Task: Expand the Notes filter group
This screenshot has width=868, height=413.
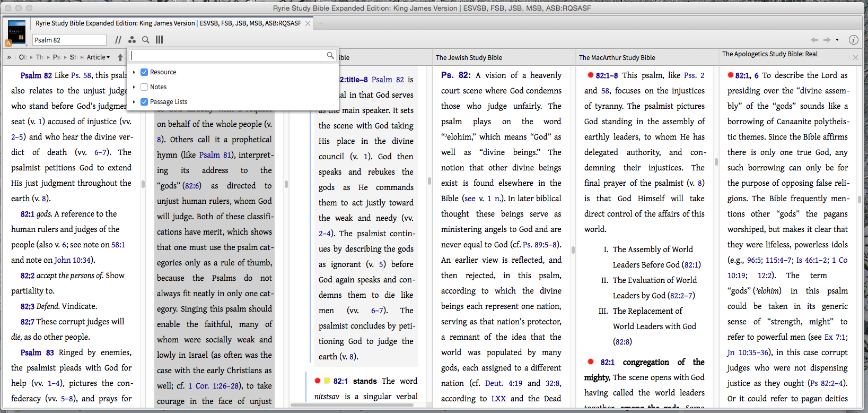Action: coord(134,87)
